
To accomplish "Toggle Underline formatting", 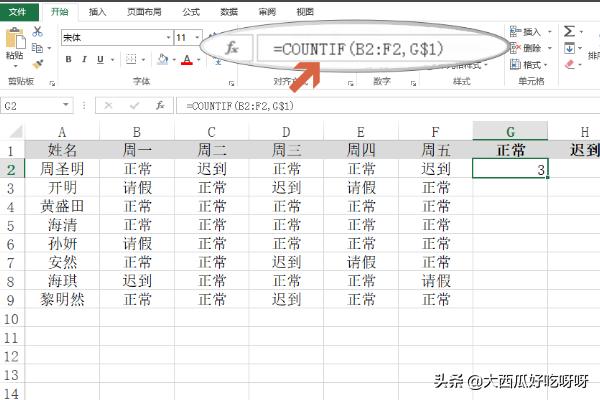I will pyautogui.click(x=99, y=60).
